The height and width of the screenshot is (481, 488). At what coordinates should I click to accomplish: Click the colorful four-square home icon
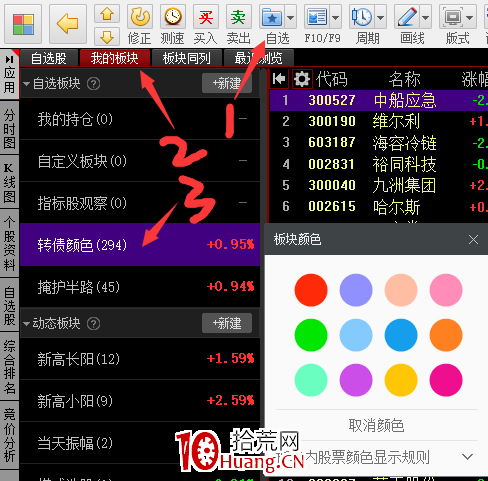coord(23,24)
